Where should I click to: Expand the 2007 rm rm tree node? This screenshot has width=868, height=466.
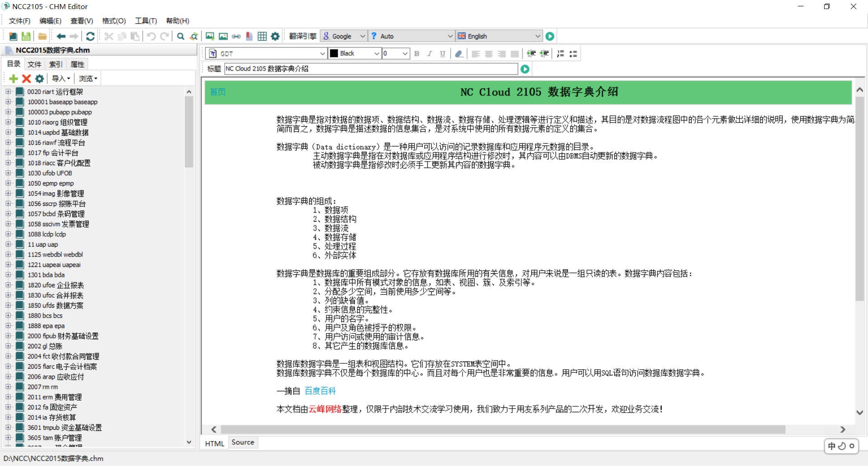8,387
